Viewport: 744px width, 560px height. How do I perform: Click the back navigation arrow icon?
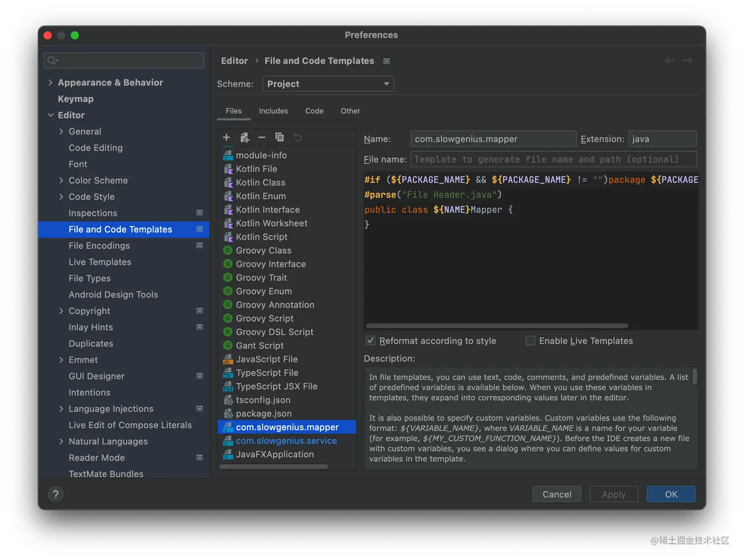669,60
